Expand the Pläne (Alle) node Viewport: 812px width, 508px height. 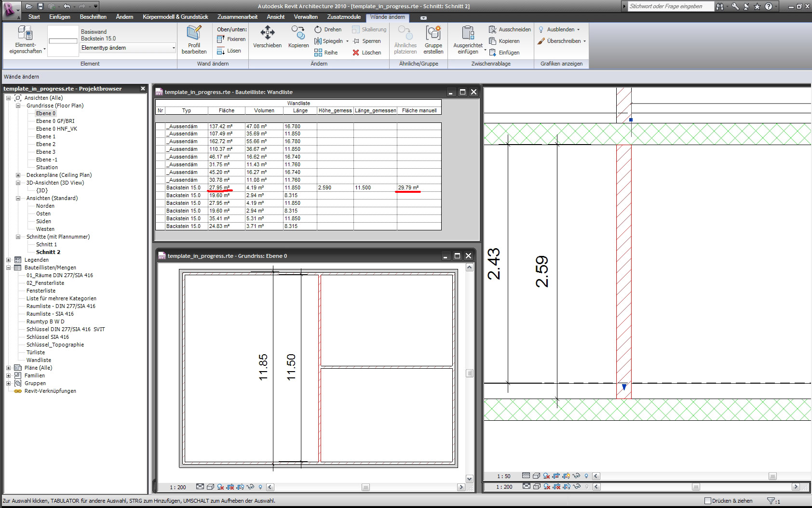pyautogui.click(x=8, y=368)
